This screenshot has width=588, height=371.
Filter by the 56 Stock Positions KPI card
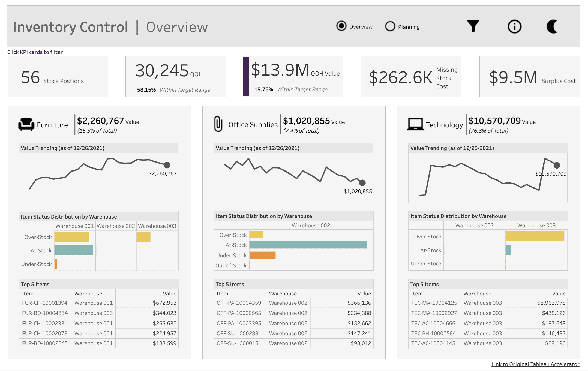tap(58, 77)
